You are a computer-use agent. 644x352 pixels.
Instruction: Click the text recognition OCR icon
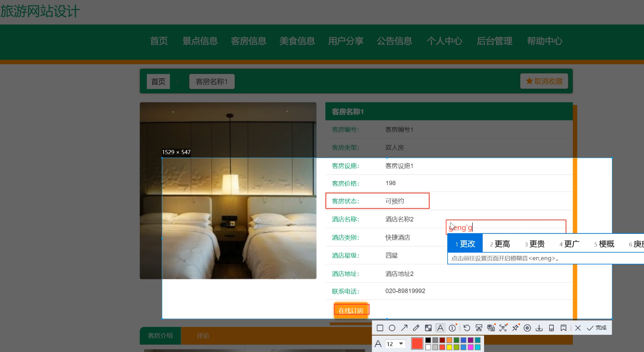click(x=503, y=328)
